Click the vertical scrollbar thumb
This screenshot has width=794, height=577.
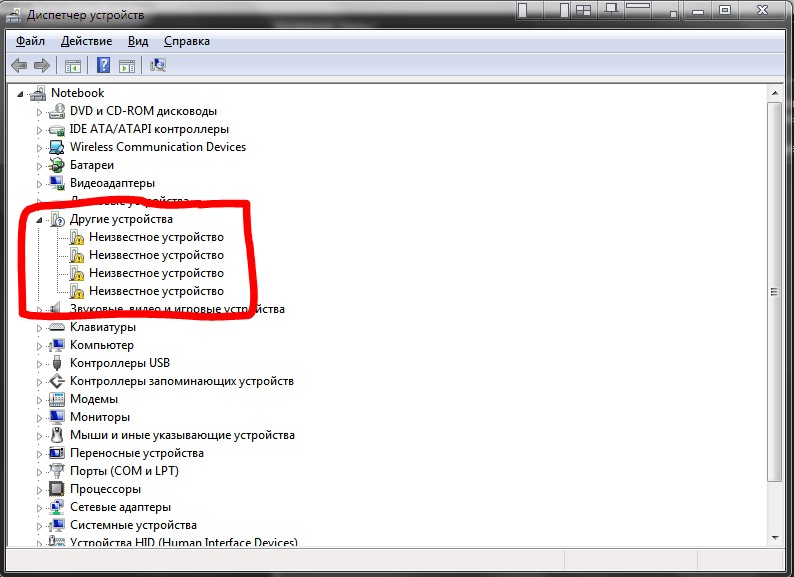774,292
